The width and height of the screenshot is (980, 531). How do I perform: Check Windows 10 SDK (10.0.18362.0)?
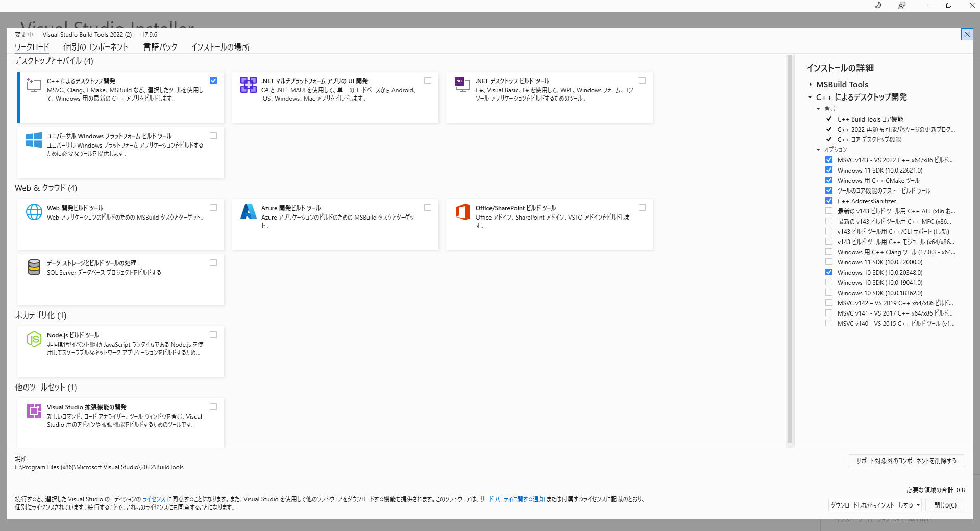829,293
